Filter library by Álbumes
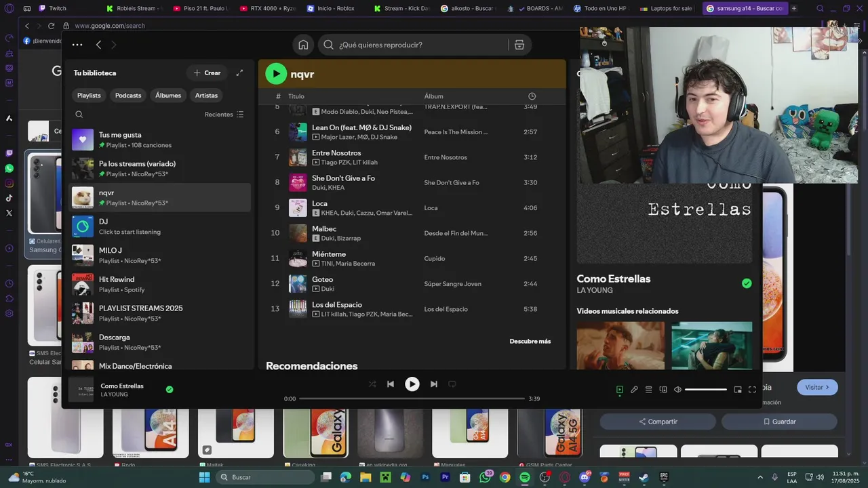This screenshot has width=868, height=488. 168,96
